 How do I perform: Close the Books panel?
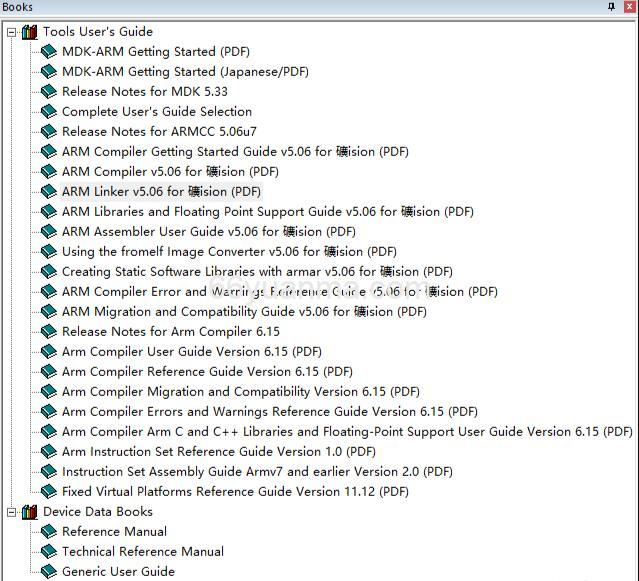click(629, 7)
